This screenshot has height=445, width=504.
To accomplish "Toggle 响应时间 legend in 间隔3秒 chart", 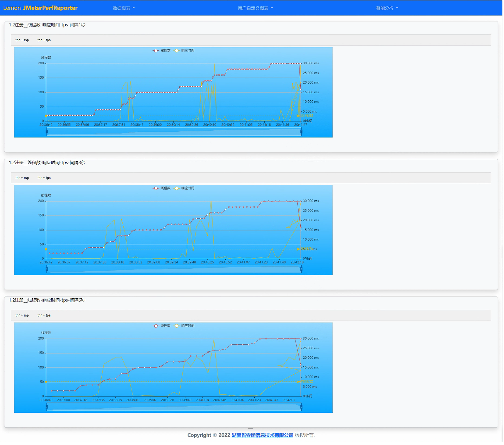I will pyautogui.click(x=184, y=188).
